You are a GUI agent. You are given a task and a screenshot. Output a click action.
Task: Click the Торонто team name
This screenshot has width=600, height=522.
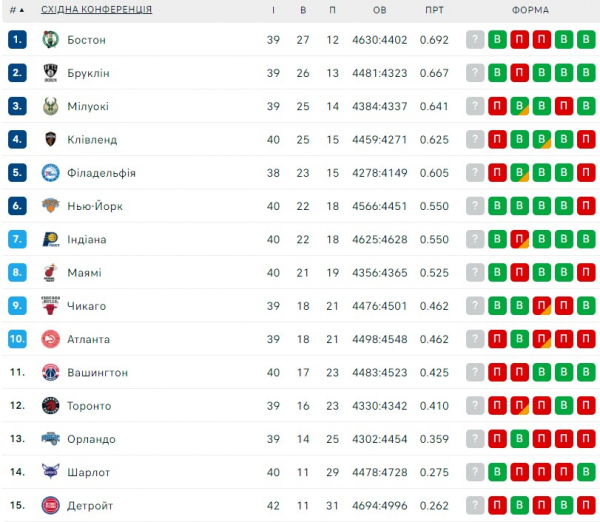89,406
